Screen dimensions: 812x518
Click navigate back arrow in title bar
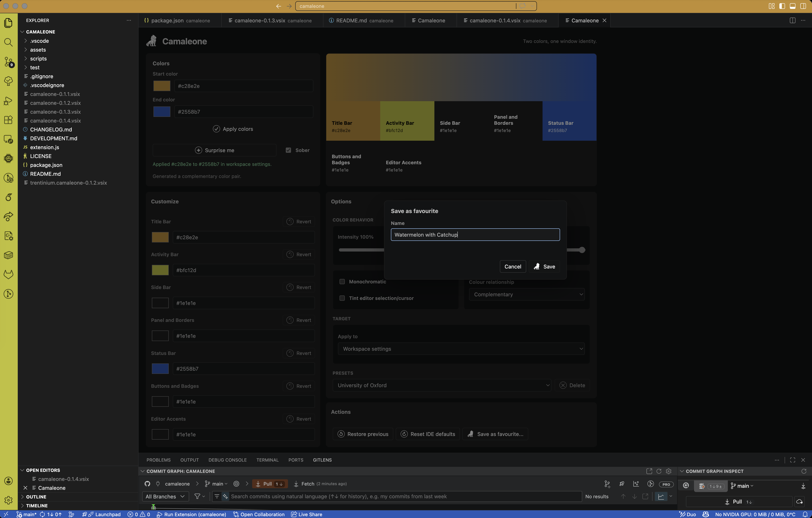click(x=279, y=6)
